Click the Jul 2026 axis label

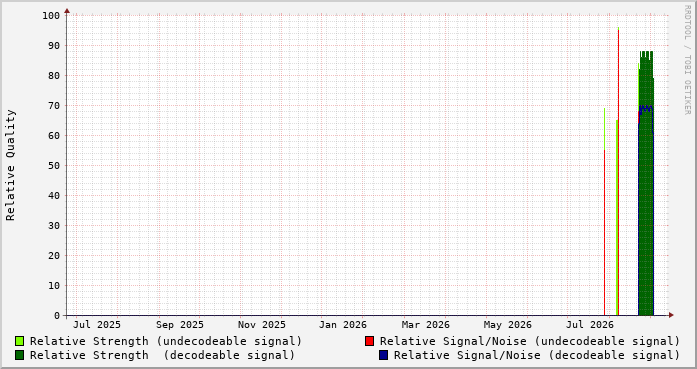[x=590, y=325]
